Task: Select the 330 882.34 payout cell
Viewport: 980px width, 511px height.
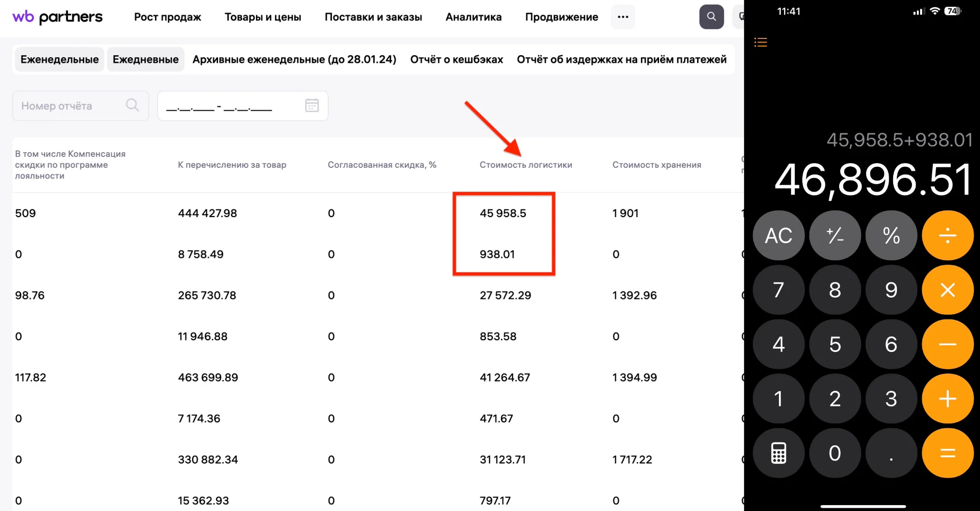Action: 208,460
